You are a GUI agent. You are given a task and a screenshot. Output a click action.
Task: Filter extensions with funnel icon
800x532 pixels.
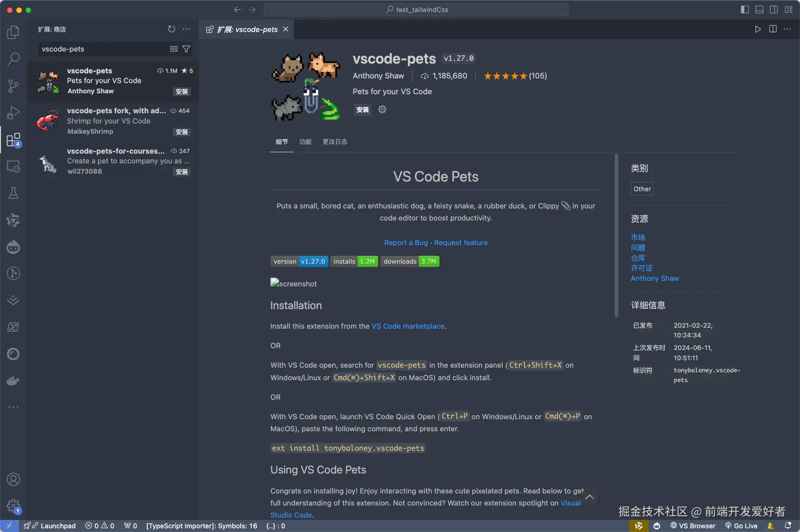186,49
